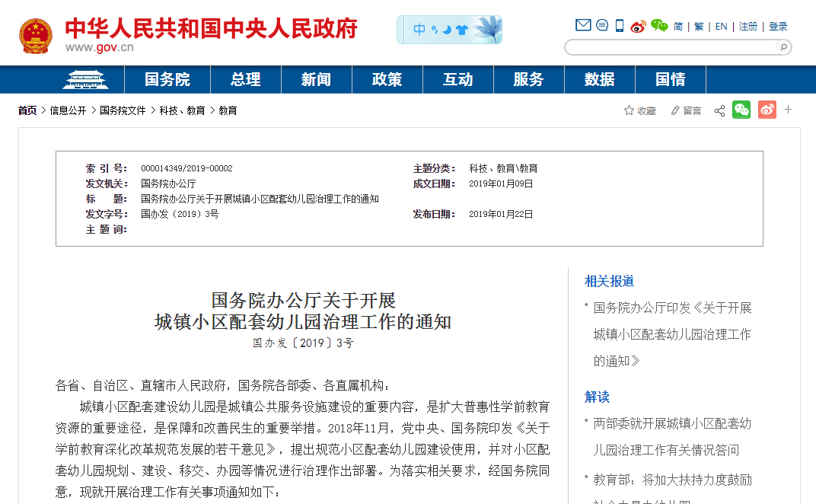Viewport: 816px width, 504px height.
Task: Click the 国务院文件 breadcrumb link
Action: pyautogui.click(x=123, y=110)
